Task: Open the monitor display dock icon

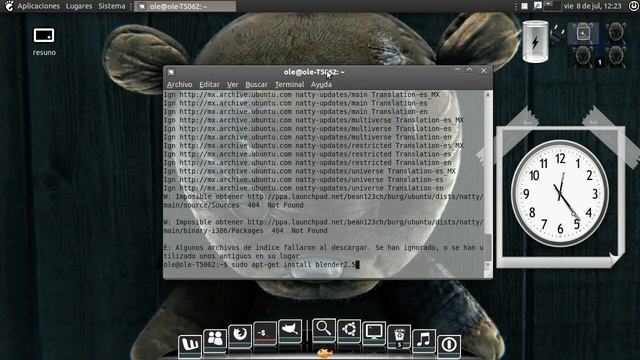Action: (x=374, y=332)
